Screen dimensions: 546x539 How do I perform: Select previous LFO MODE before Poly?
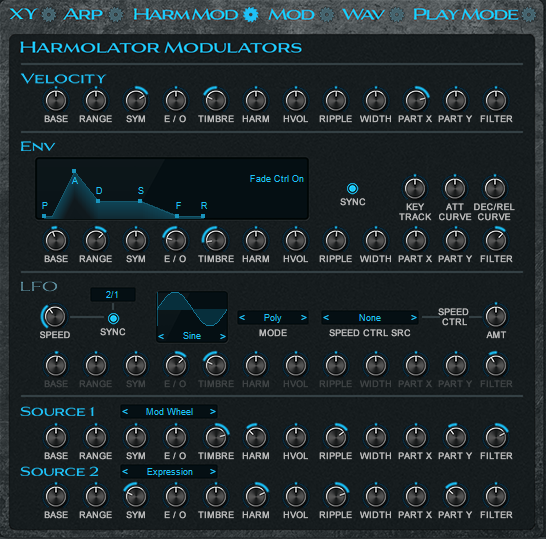click(x=242, y=318)
